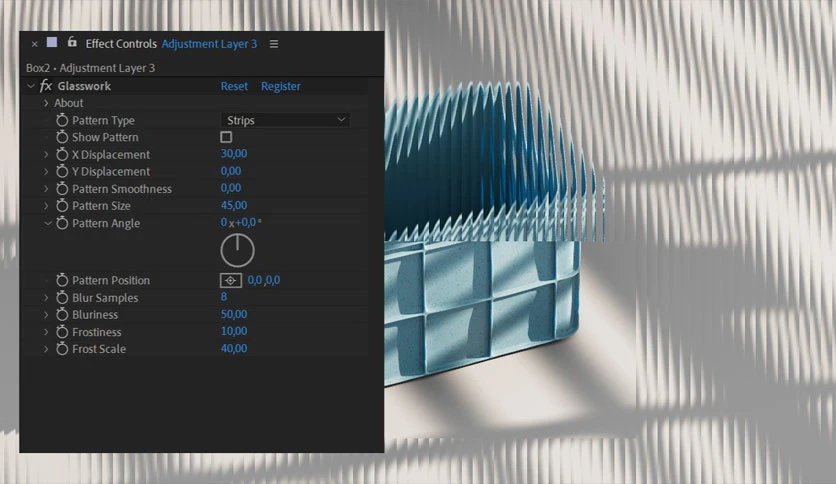Expand the Bluriness property
The image size is (836, 484).
tap(46, 314)
